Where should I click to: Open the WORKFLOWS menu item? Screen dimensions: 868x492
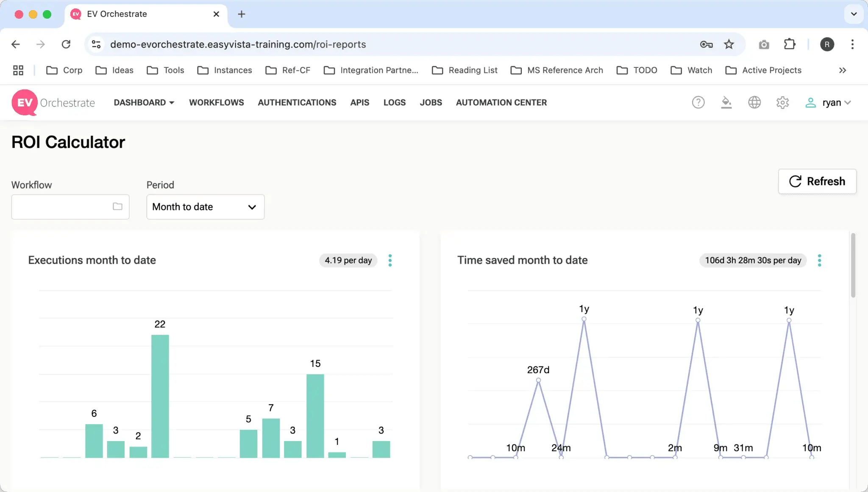[217, 103]
